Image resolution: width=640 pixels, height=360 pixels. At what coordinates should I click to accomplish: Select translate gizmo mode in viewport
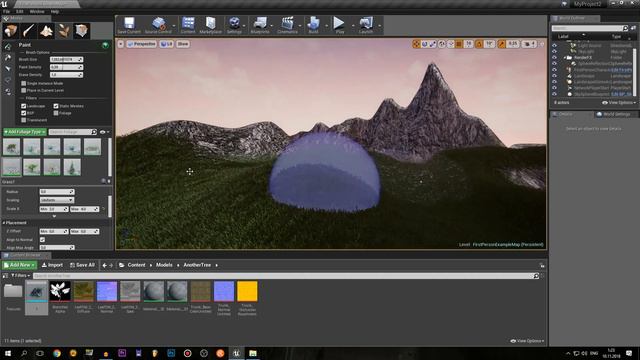pos(416,44)
